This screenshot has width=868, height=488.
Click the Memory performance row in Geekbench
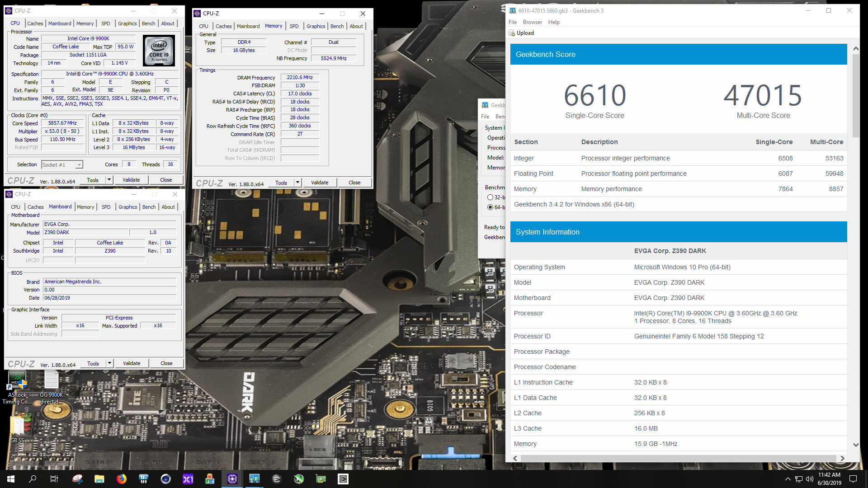[679, 189]
